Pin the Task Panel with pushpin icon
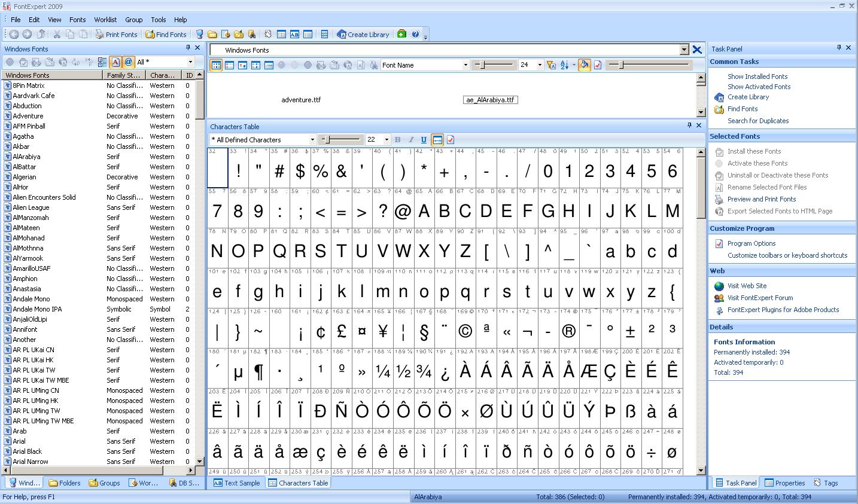The height and width of the screenshot is (504, 858). pyautogui.click(x=839, y=48)
